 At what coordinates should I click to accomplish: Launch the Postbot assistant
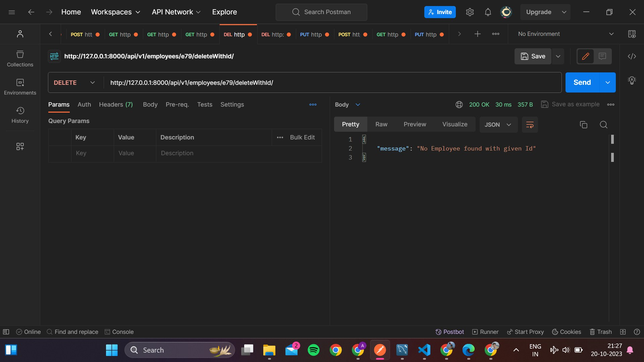coord(449,332)
